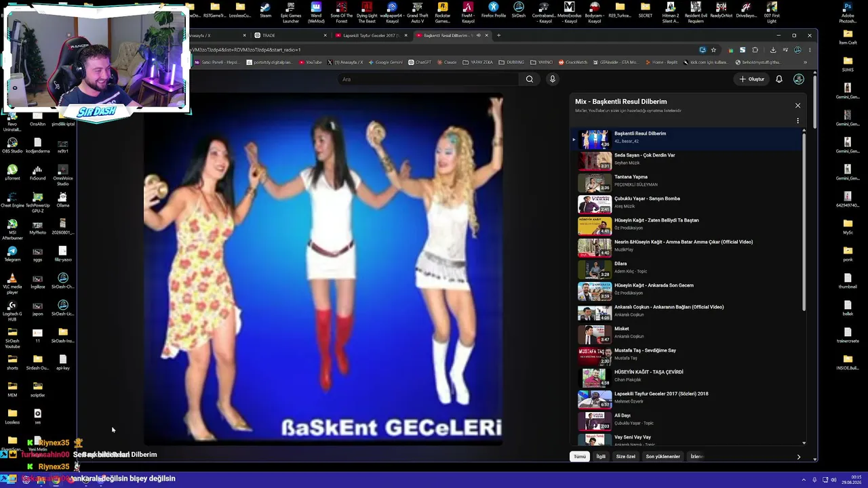This screenshot has height=488, width=868.
Task: Open the CrackWatch bookmark
Action: point(573,62)
